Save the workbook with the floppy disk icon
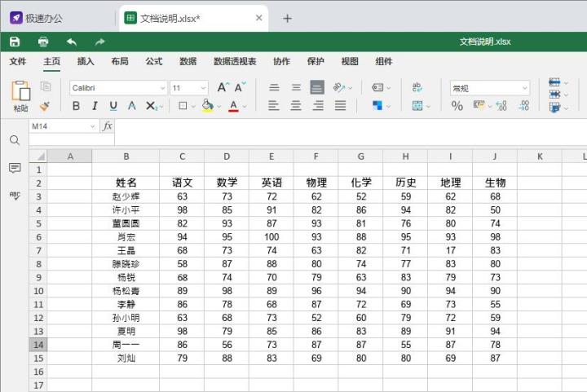This screenshot has height=392, width=587. coord(15,42)
